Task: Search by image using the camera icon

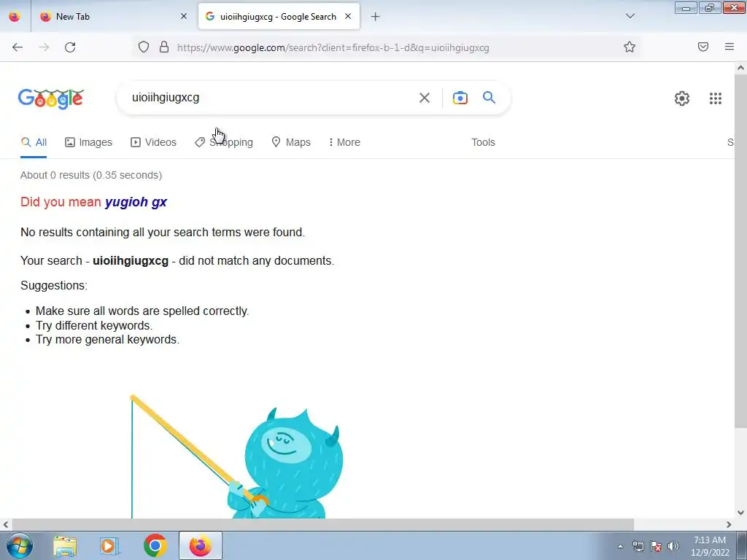Action: pos(460,98)
